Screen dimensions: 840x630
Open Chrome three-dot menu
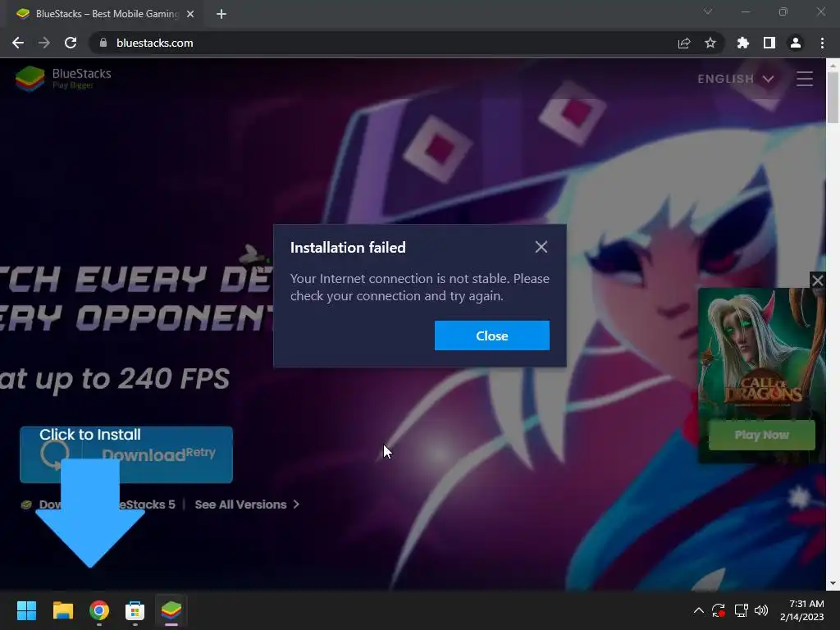pos(822,43)
